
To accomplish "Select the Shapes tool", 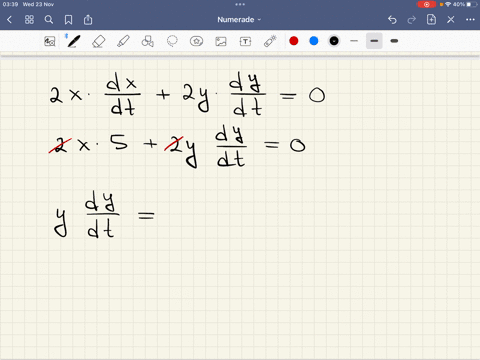I will coord(148,41).
